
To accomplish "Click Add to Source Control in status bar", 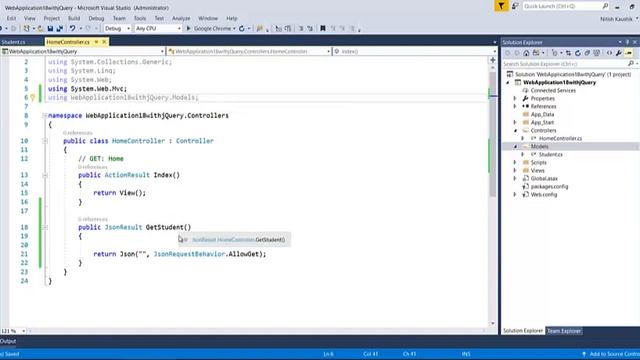I will pos(613,354).
